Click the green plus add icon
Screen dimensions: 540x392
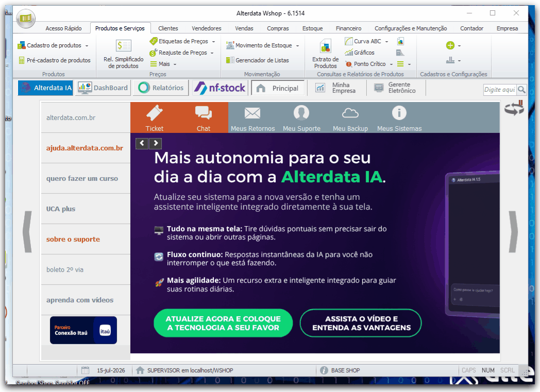[450, 45]
